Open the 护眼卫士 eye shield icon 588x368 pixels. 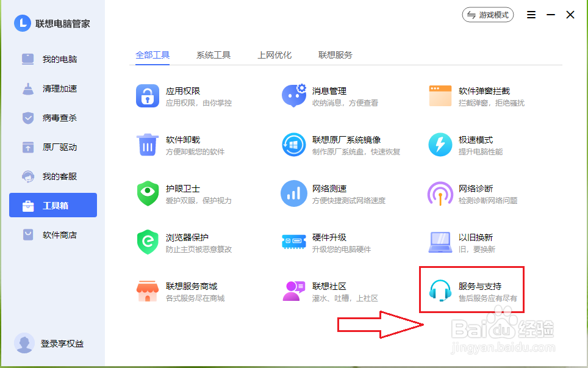coord(148,193)
